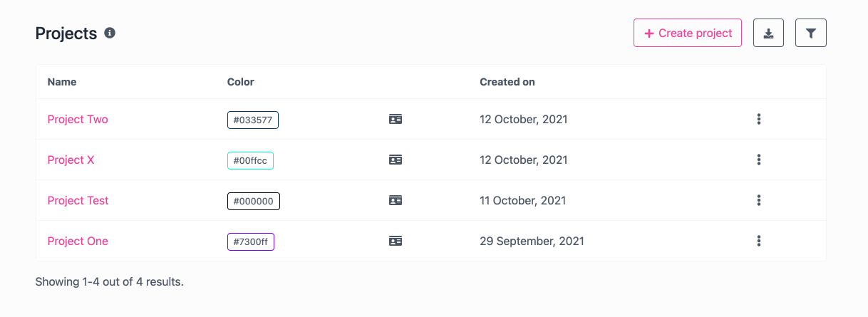Click the ID card icon for Project Two
Viewport: 868px width, 317px height.
click(x=396, y=120)
